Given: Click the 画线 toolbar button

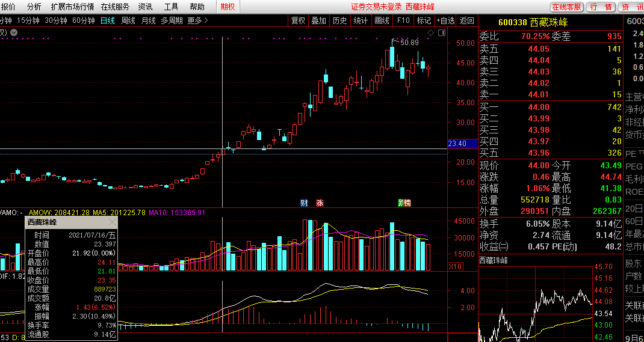Looking at the screenshot, I should [x=382, y=20].
